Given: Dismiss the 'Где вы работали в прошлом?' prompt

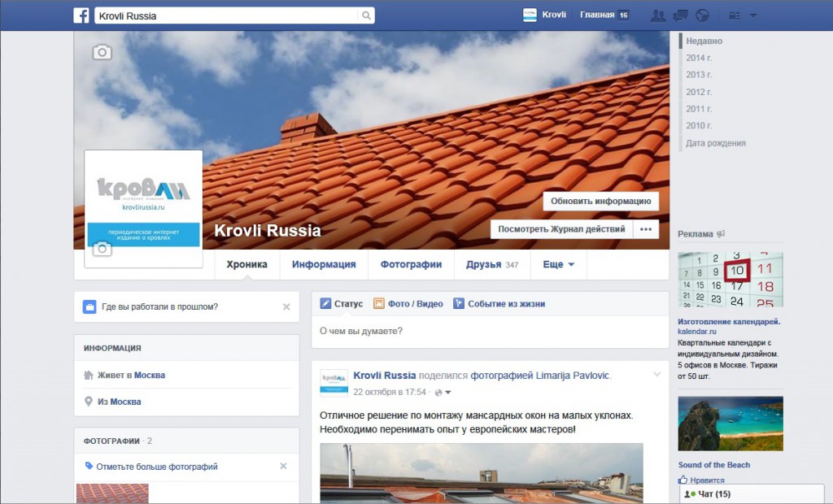Looking at the screenshot, I should 286,307.
